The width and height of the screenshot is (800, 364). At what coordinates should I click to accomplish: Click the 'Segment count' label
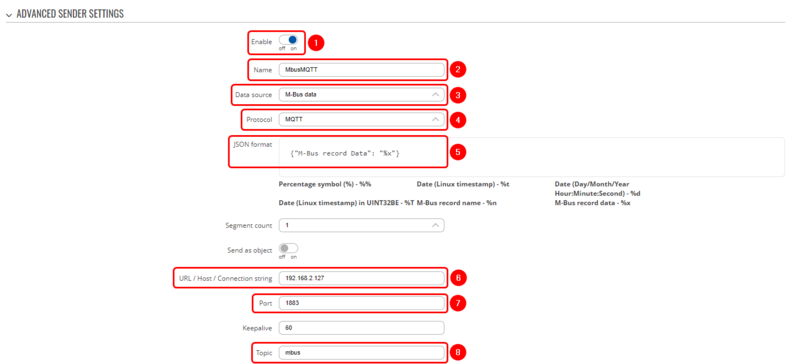tap(249, 225)
